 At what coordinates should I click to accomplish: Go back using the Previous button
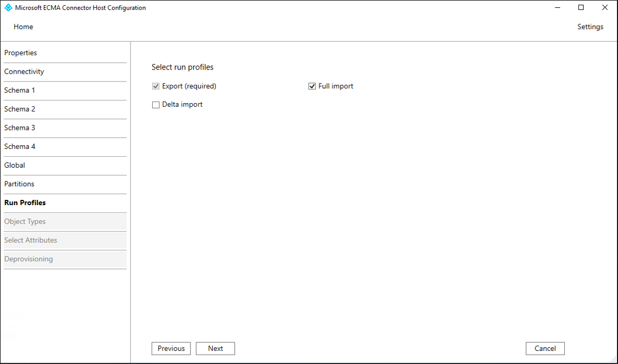click(x=171, y=348)
